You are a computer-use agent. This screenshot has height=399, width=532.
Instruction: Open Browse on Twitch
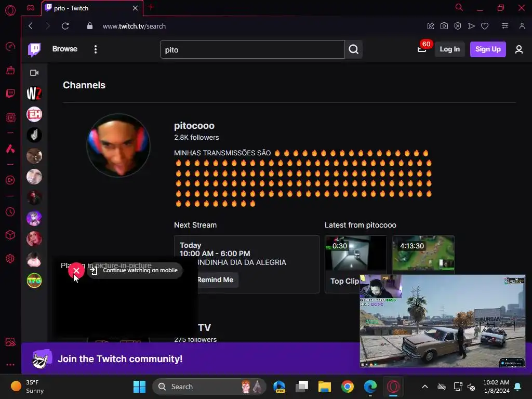[65, 49]
